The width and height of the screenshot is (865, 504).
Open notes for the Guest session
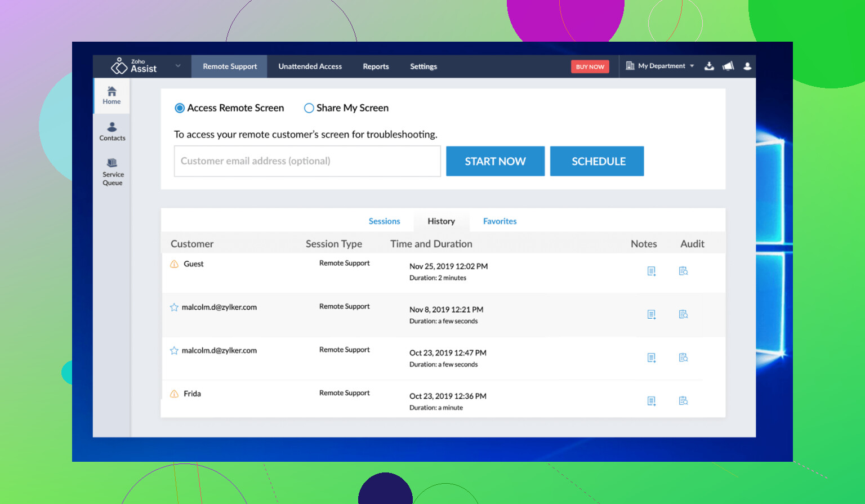[x=652, y=271]
